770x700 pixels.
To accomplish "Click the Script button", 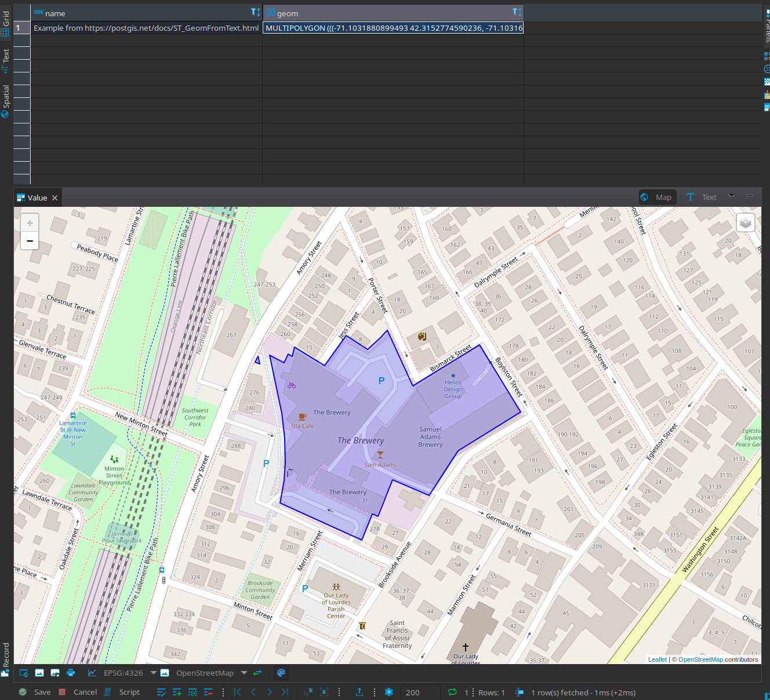I will pos(122,692).
